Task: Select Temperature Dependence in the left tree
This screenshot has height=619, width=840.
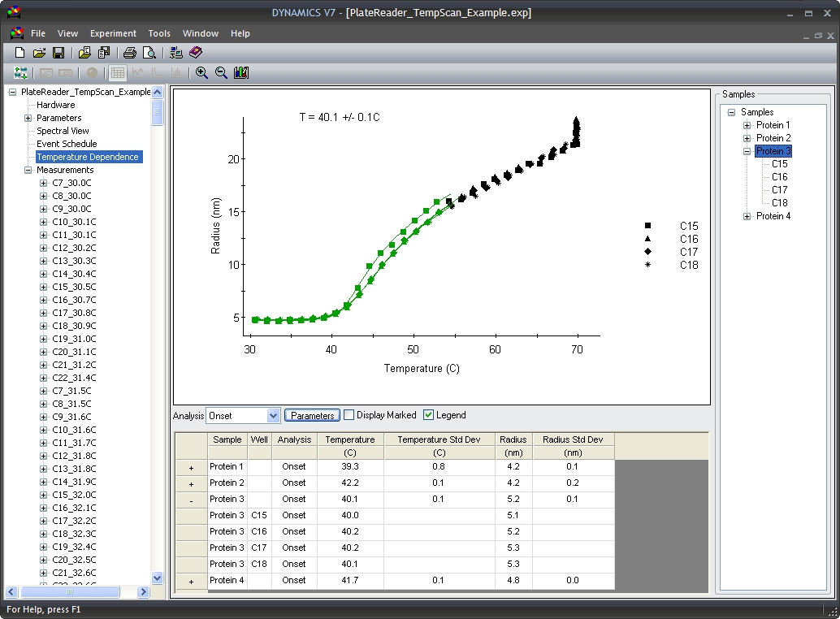Action: [90, 157]
